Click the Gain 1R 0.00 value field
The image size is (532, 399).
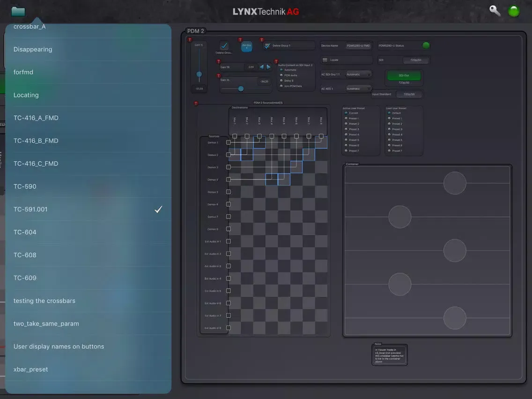251,67
